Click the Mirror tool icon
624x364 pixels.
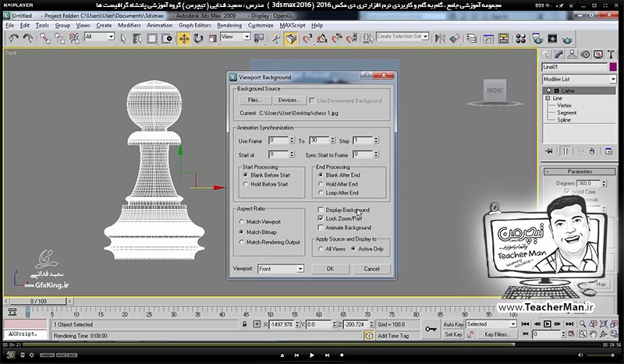(440, 38)
